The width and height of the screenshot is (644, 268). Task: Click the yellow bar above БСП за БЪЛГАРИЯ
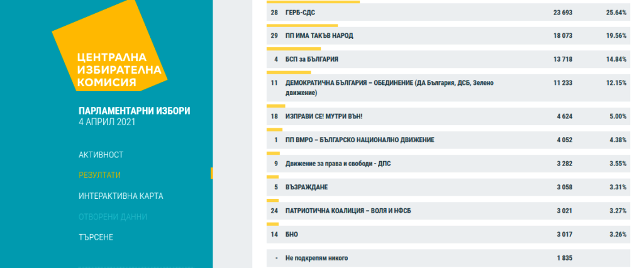(294, 49)
